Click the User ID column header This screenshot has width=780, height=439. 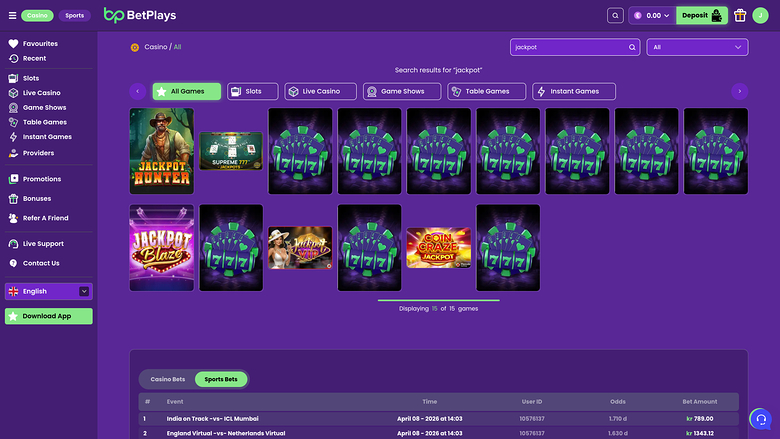point(532,402)
